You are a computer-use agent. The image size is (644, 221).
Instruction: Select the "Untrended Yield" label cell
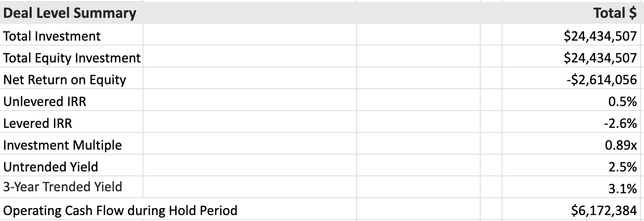click(50, 167)
